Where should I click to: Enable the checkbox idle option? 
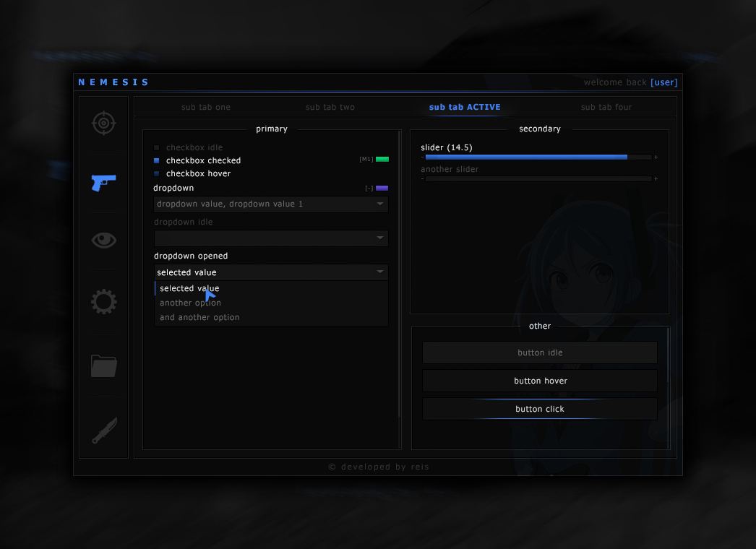(157, 148)
